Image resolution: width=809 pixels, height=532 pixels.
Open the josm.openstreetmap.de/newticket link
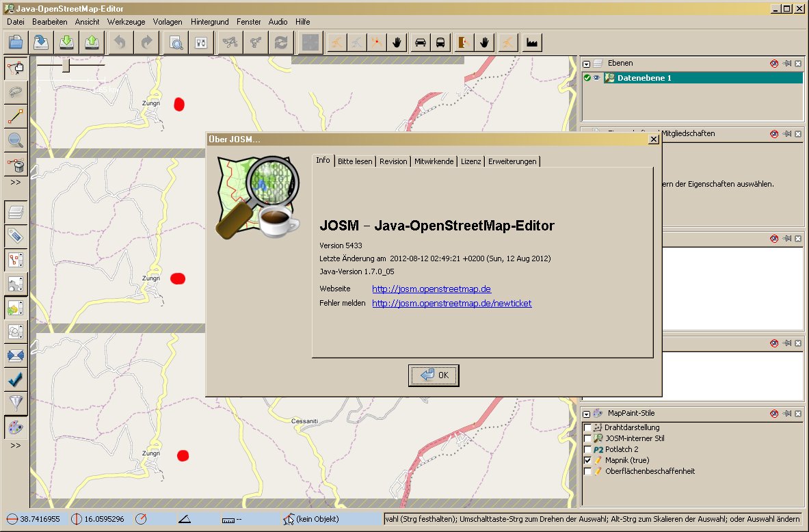coord(451,303)
